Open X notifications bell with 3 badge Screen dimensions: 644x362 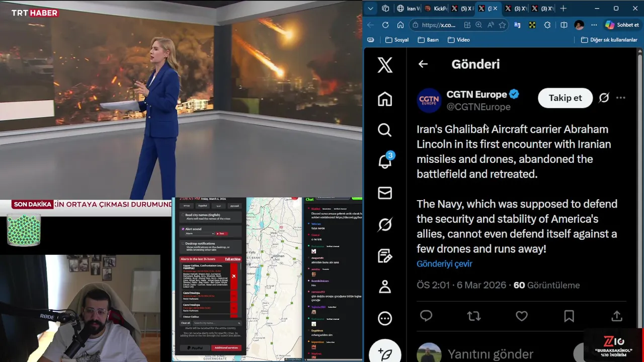(x=385, y=160)
